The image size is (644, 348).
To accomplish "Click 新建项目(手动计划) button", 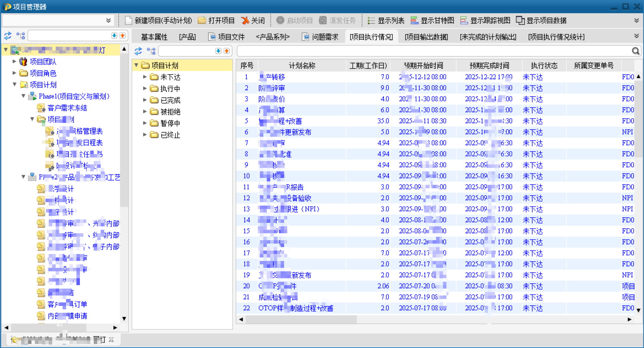I will pos(159,20).
